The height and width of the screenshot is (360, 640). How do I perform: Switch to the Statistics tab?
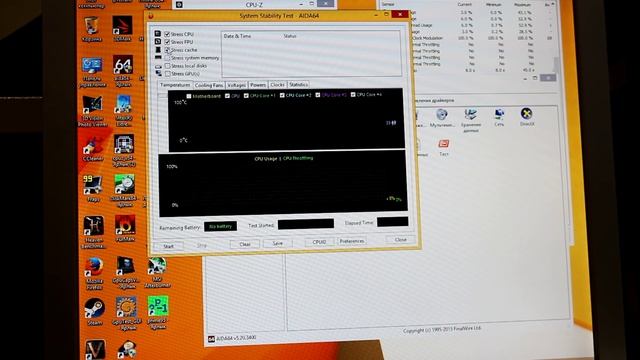point(298,84)
